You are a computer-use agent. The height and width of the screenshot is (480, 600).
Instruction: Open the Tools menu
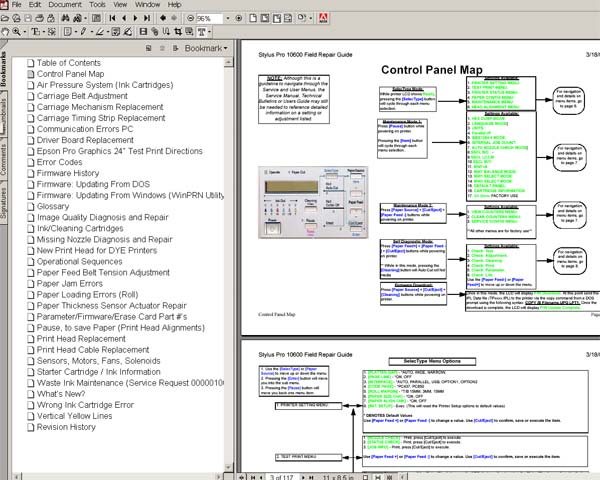tap(97, 5)
